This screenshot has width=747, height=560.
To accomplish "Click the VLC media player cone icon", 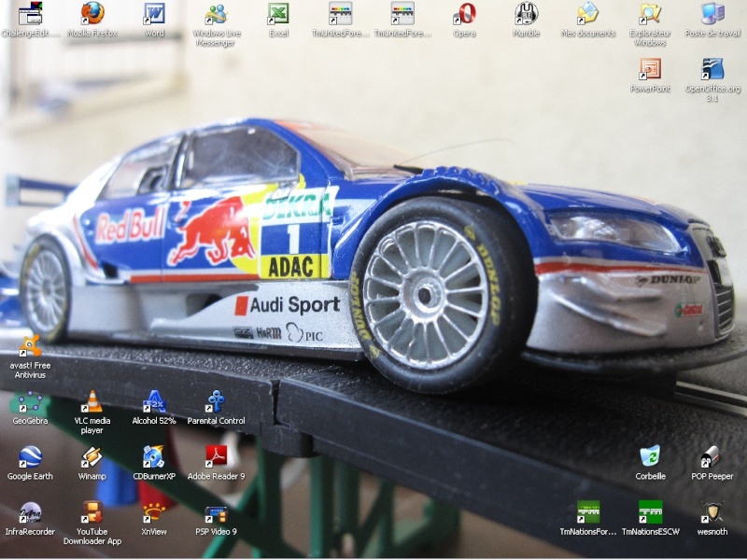I will pyautogui.click(x=92, y=401).
